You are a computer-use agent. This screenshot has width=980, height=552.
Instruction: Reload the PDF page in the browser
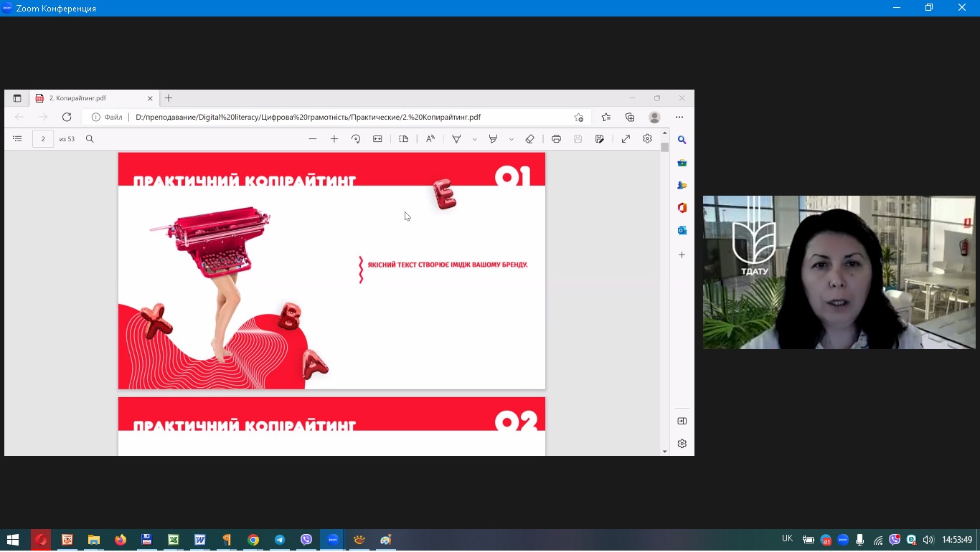(x=67, y=117)
